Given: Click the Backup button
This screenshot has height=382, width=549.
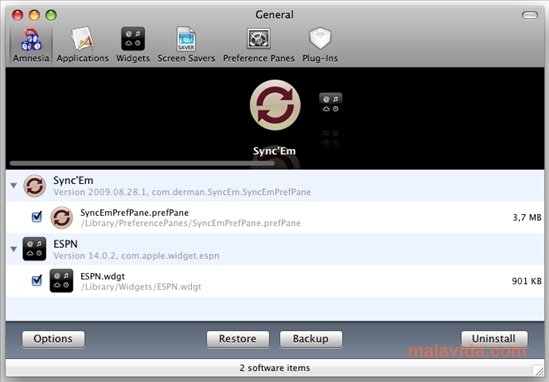Looking at the screenshot, I should (x=311, y=339).
